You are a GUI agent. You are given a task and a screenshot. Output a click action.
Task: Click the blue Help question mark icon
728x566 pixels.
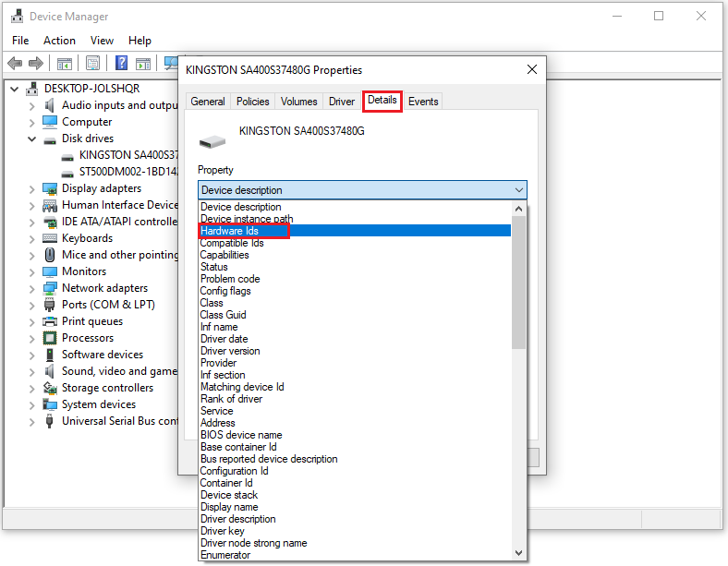click(x=121, y=63)
